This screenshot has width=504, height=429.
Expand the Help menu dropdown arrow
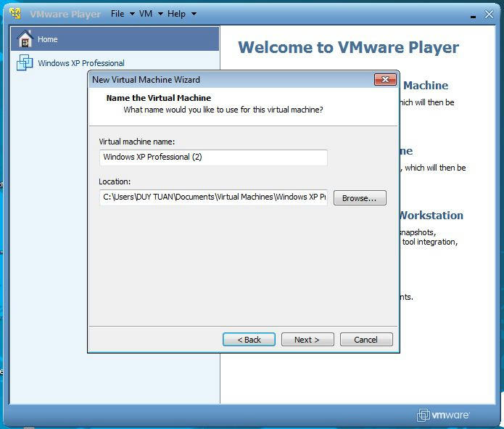point(194,15)
